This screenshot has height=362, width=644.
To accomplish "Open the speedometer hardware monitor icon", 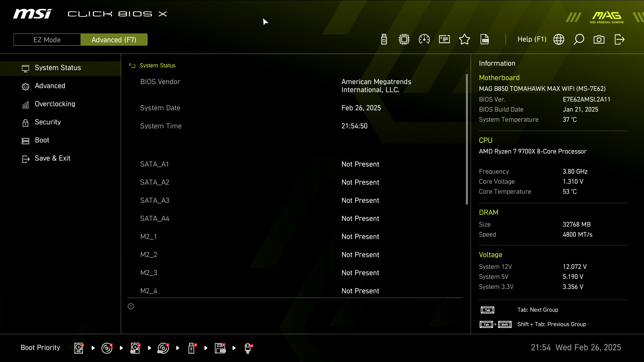I will tap(424, 40).
